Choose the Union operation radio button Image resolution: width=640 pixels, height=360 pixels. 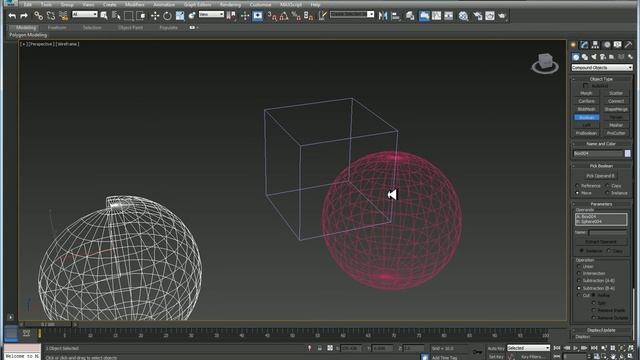[x=579, y=267]
